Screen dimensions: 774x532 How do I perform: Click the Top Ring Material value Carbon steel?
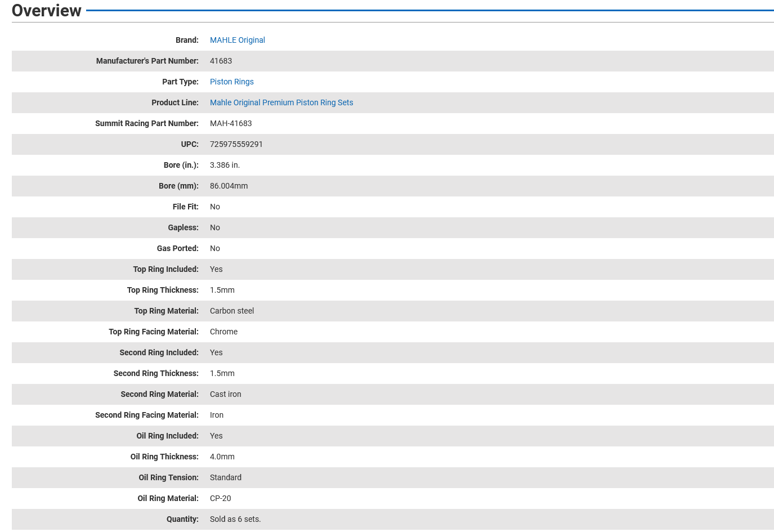pos(231,311)
